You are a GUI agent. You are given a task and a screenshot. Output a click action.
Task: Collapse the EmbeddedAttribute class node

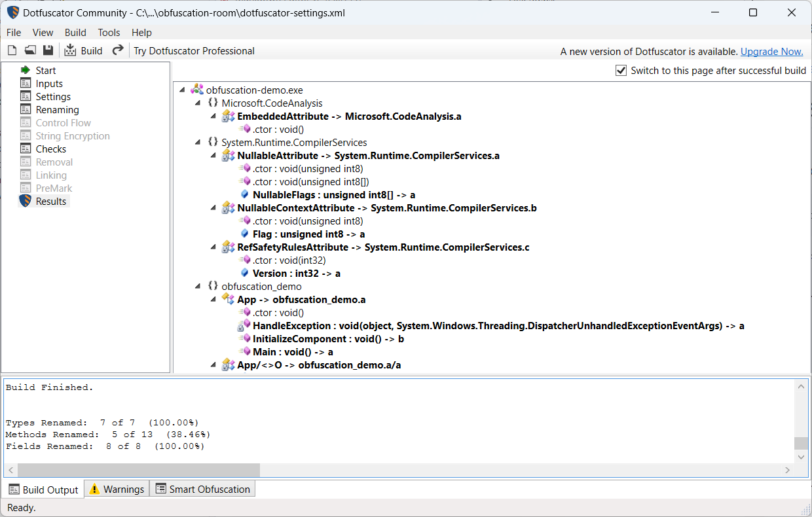click(213, 116)
